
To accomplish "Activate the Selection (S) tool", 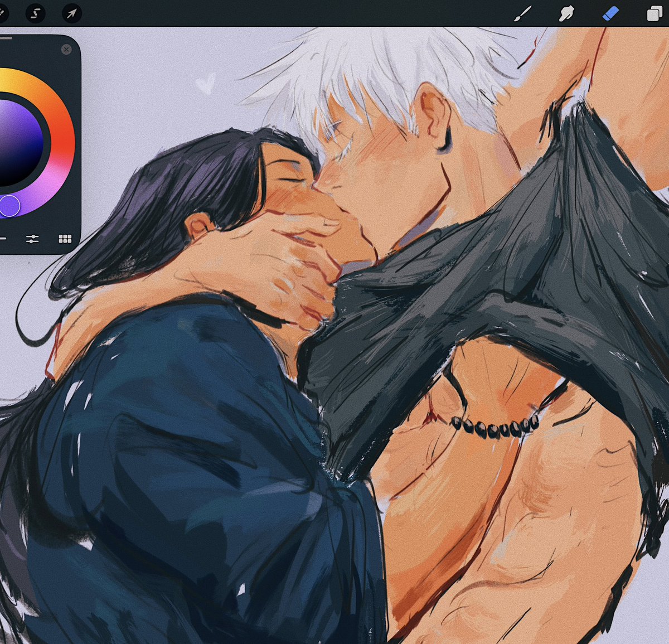I will click(36, 13).
